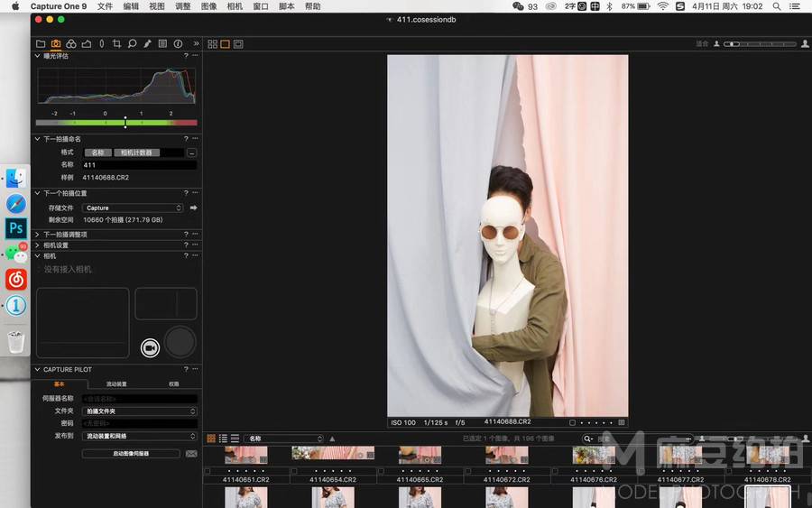Open Photoshop from the Dock

[x=16, y=228]
